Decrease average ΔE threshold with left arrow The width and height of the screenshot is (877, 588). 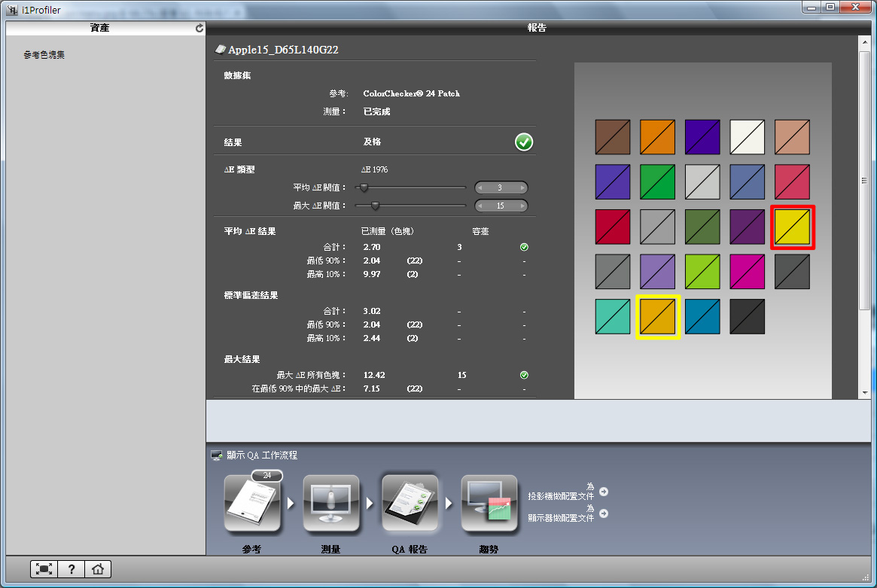pyautogui.click(x=482, y=187)
